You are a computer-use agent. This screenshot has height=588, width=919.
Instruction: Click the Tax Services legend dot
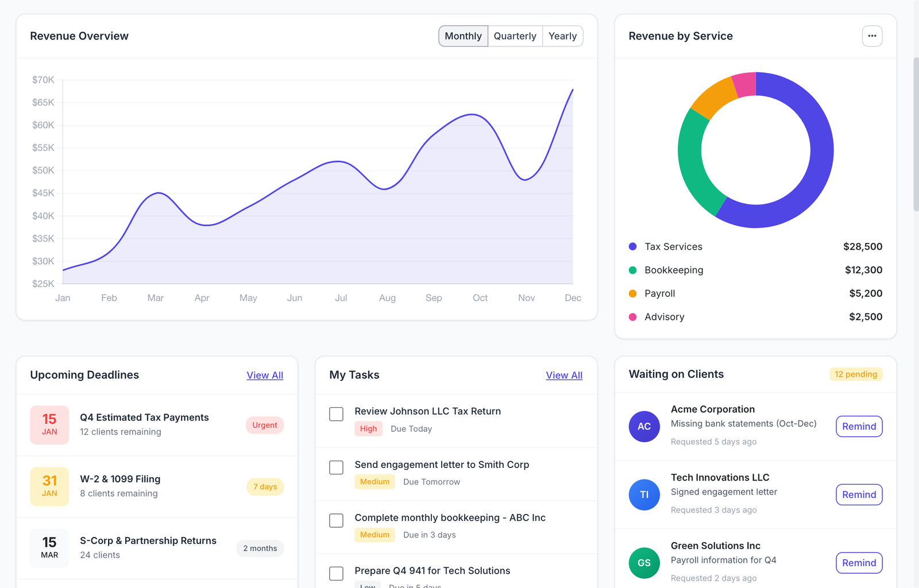[x=632, y=246]
